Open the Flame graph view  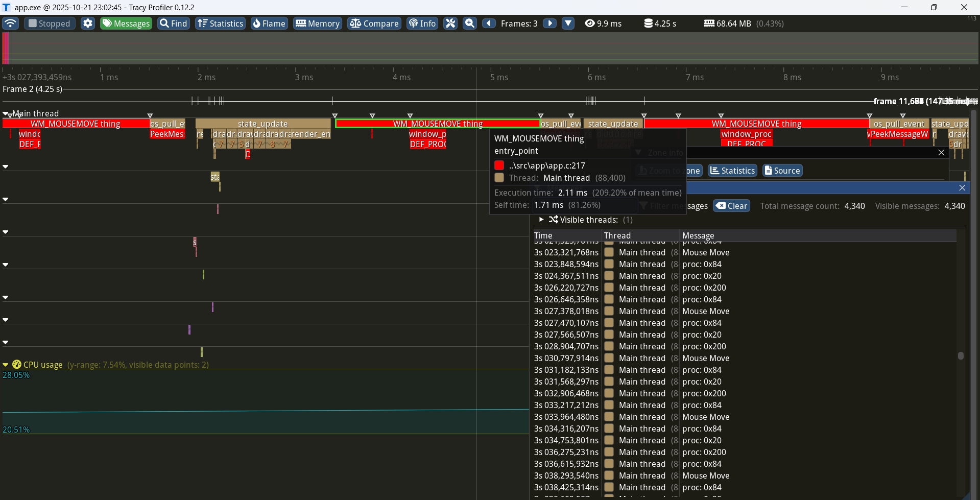(x=269, y=23)
